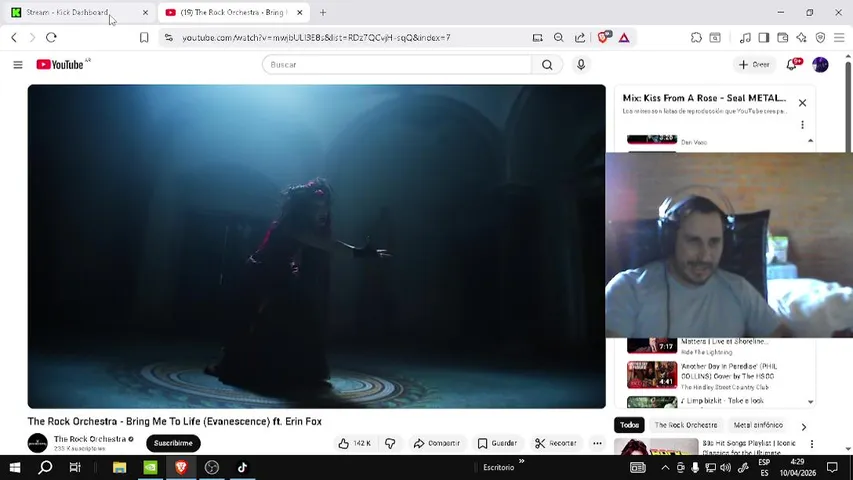This screenshot has height=480, width=853.
Task: Share the video via Compartir
Action: 436,443
